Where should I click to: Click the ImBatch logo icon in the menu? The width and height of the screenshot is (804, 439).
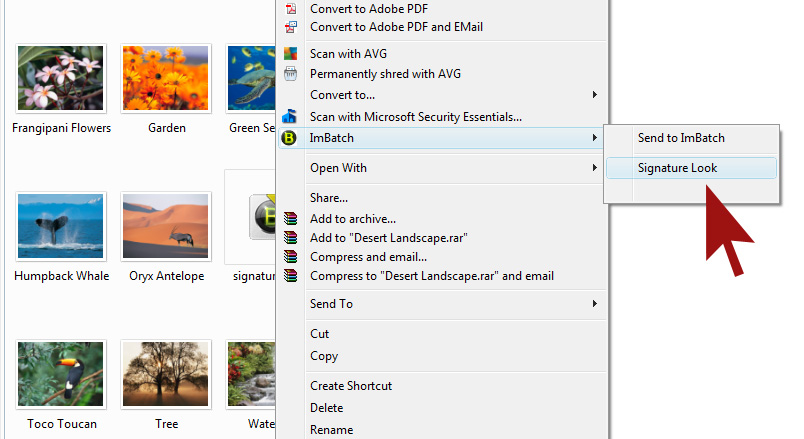pyautogui.click(x=291, y=138)
